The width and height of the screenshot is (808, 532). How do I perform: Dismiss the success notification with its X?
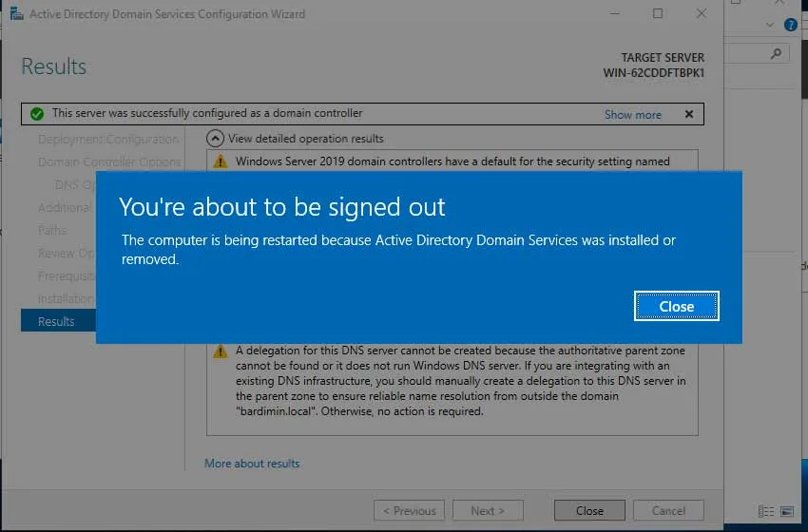[x=688, y=114]
